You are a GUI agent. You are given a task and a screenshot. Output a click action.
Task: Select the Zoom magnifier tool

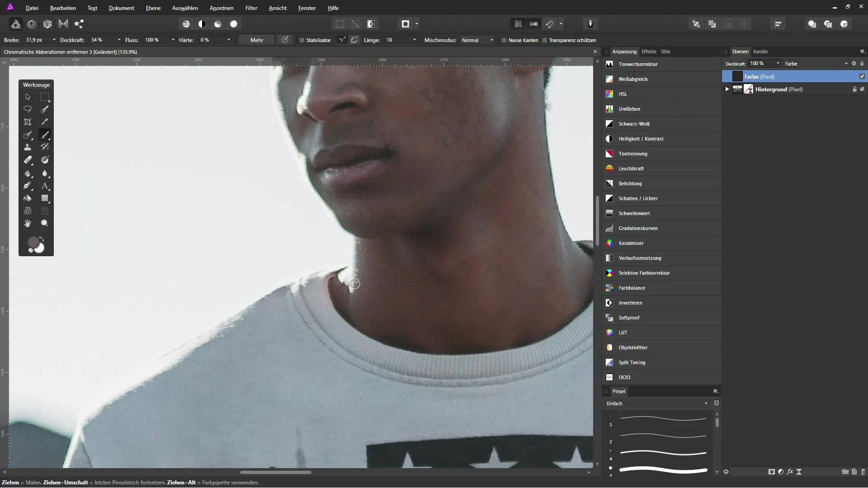tap(44, 223)
